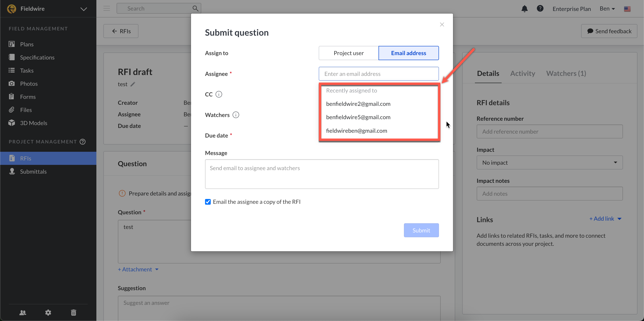
Task: Open the people icon in sidebar
Action: tap(23, 312)
